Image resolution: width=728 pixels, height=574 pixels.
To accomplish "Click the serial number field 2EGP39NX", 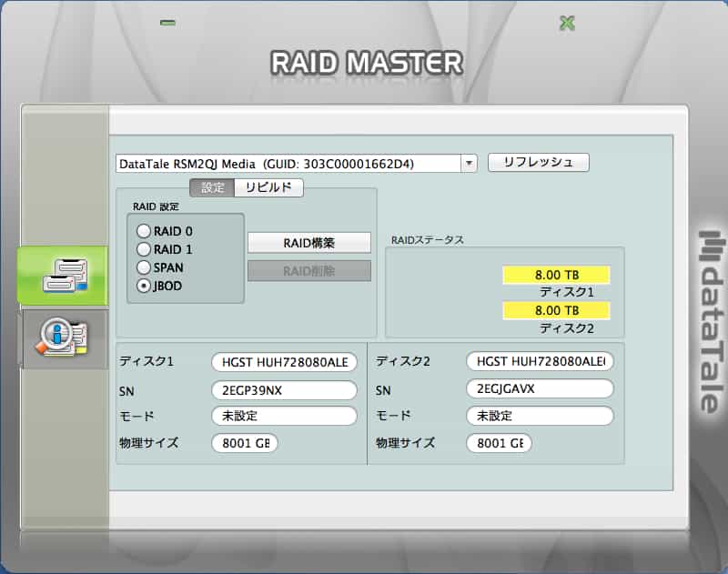I will pyautogui.click(x=284, y=390).
